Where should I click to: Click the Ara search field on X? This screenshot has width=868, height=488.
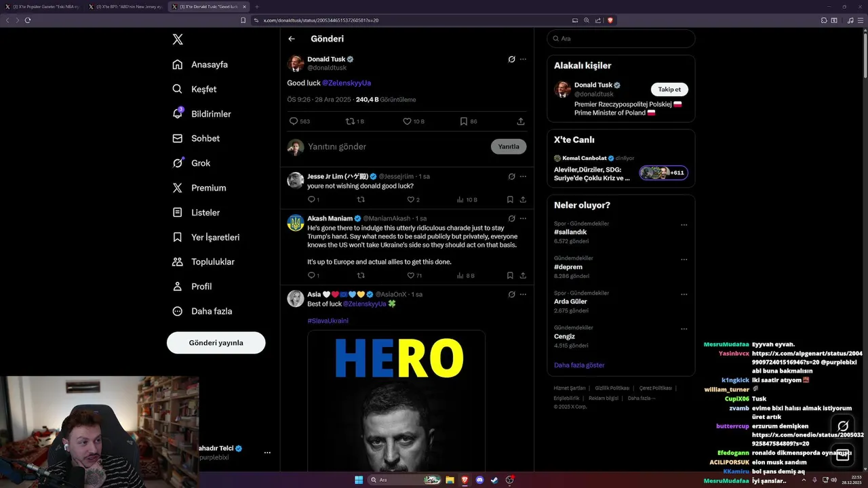point(620,39)
